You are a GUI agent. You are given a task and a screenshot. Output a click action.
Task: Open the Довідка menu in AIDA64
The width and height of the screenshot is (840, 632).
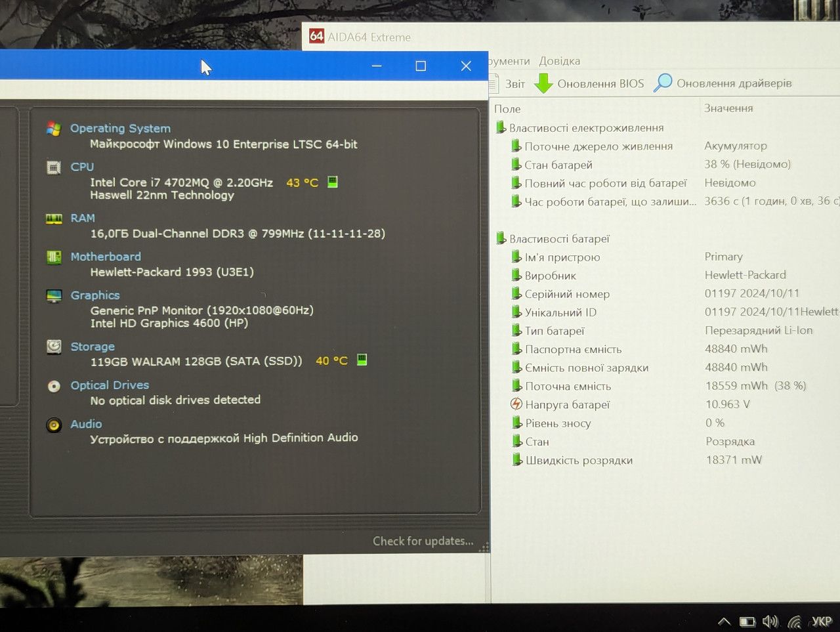(559, 61)
